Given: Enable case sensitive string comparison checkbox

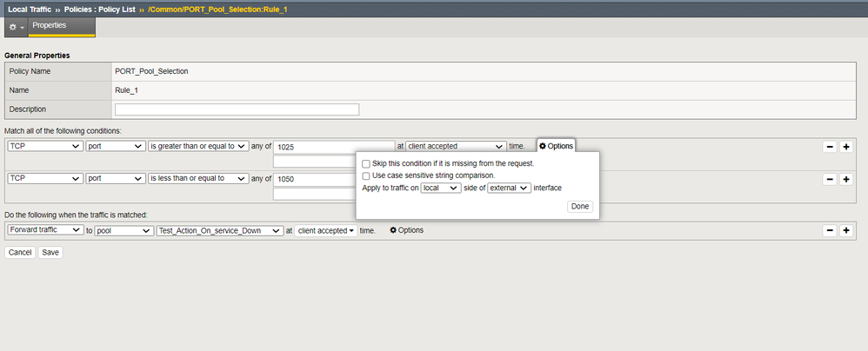Looking at the screenshot, I should pos(366,175).
